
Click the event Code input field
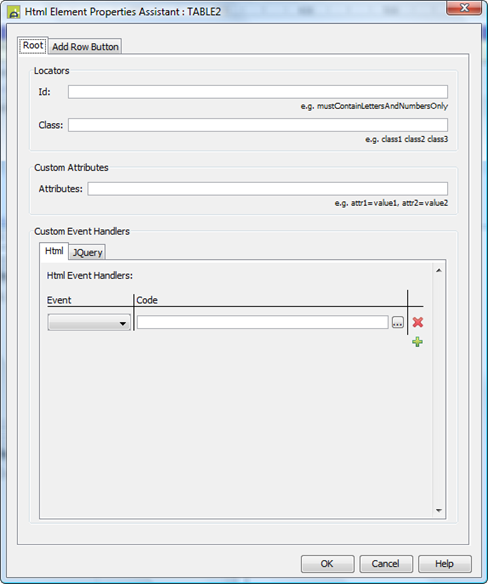click(x=263, y=322)
